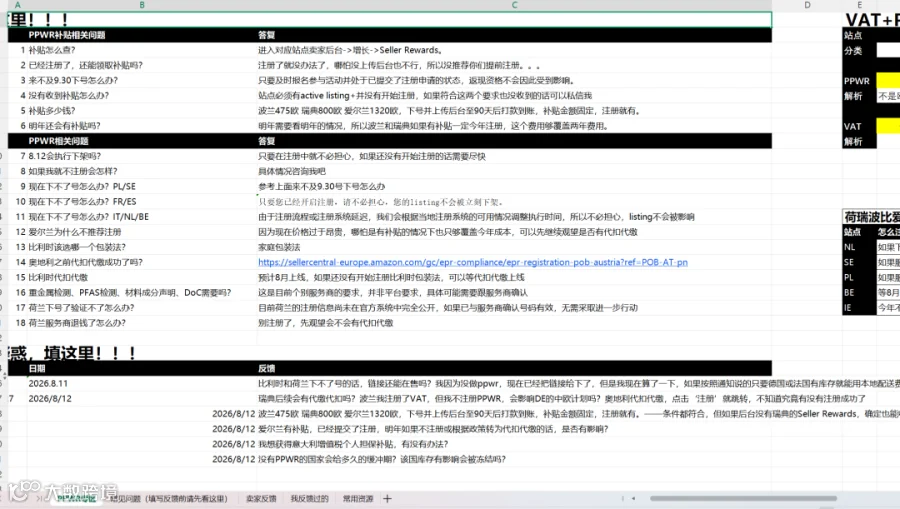Switch to the 我反馈过的 sheet tab
Image resolution: width=900 pixels, height=509 pixels.
click(x=309, y=499)
